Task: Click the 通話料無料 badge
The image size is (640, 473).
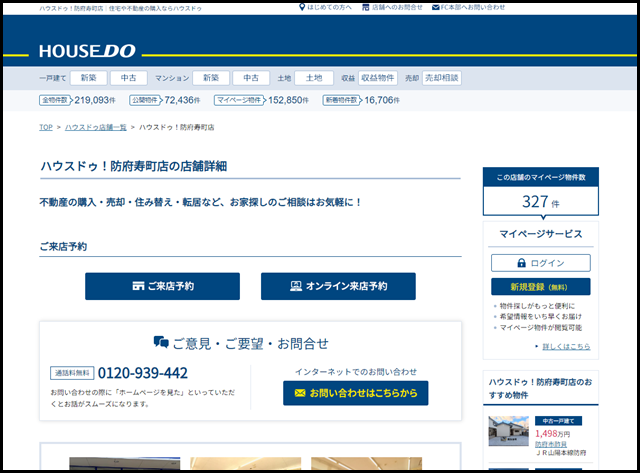Action: pyautogui.click(x=72, y=373)
